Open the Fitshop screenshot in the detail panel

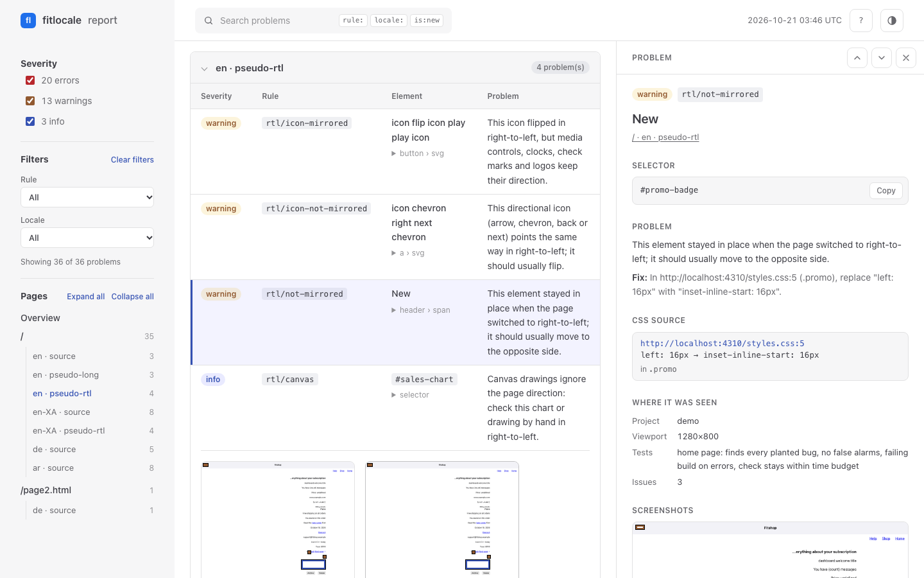click(770, 550)
